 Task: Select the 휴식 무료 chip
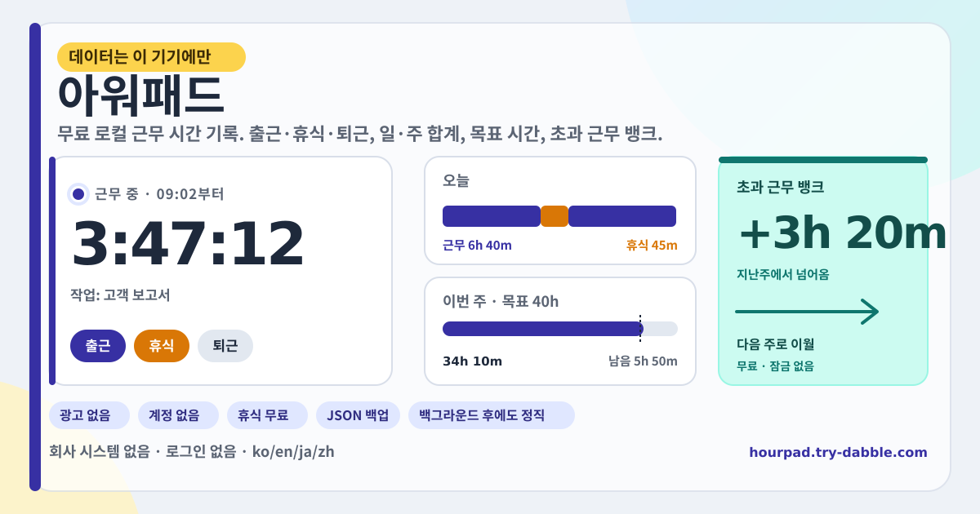click(268, 415)
